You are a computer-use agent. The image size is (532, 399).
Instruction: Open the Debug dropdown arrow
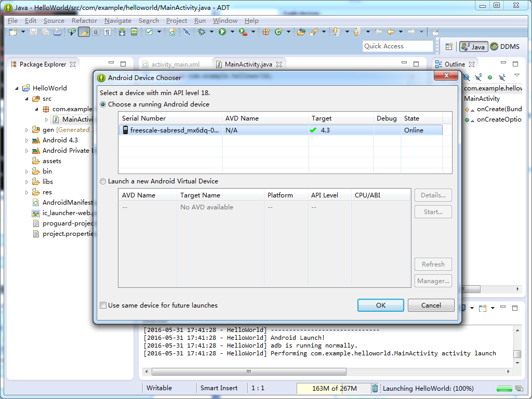pyautogui.click(x=212, y=32)
